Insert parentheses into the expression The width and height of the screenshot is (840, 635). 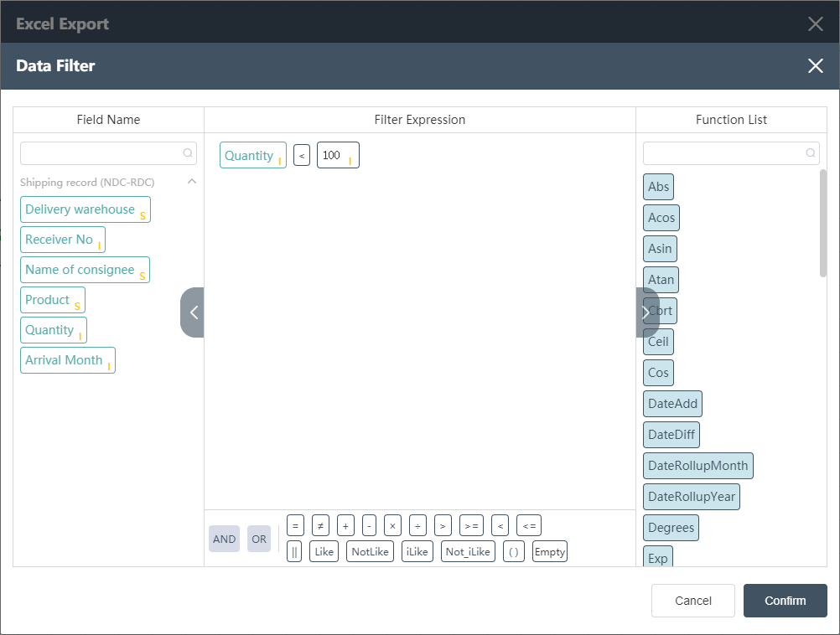click(x=514, y=551)
